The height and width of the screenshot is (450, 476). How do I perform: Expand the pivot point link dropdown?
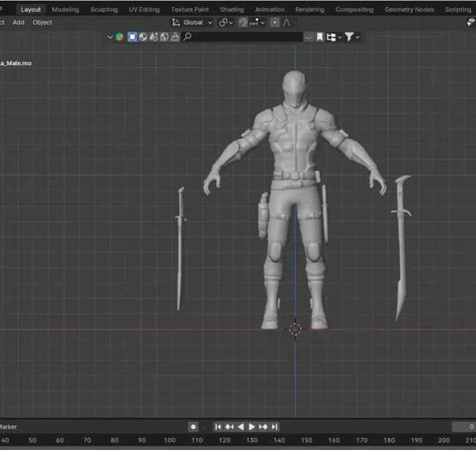(x=226, y=22)
